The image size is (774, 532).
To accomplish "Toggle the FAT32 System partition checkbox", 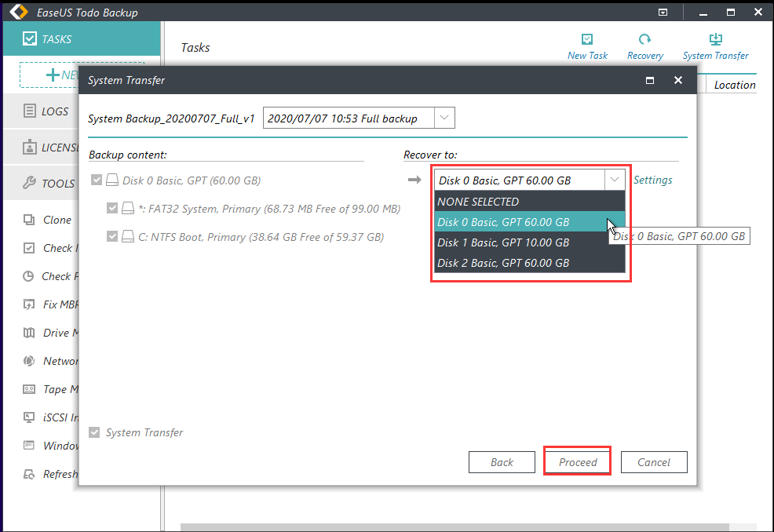I will (112, 208).
